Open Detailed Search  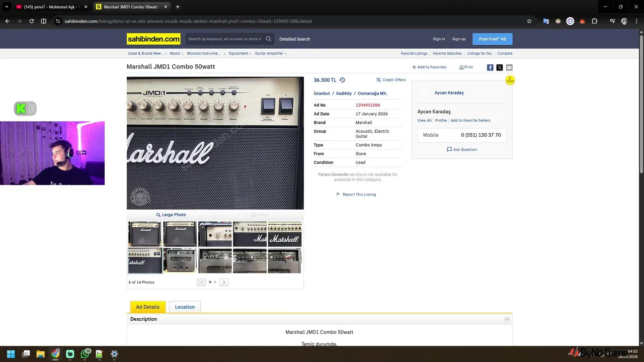click(x=295, y=39)
